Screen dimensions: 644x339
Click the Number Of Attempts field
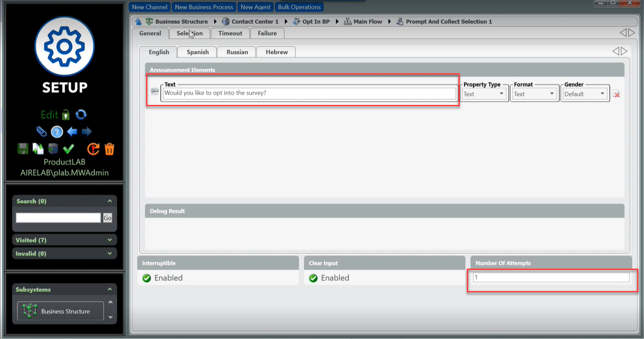tap(551, 277)
